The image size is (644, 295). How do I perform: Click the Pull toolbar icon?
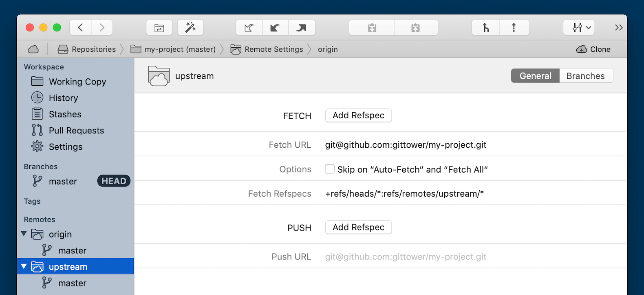click(x=275, y=28)
